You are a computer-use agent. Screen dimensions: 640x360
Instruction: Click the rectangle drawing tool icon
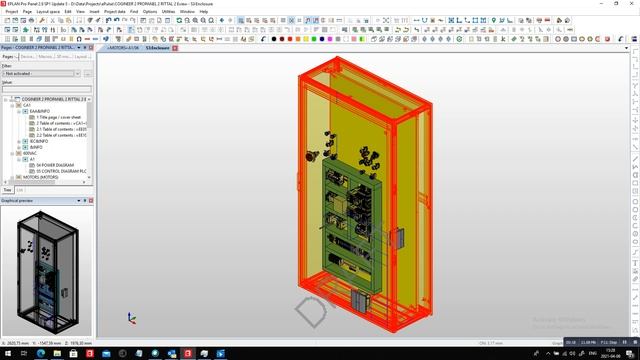[x=574, y=39]
